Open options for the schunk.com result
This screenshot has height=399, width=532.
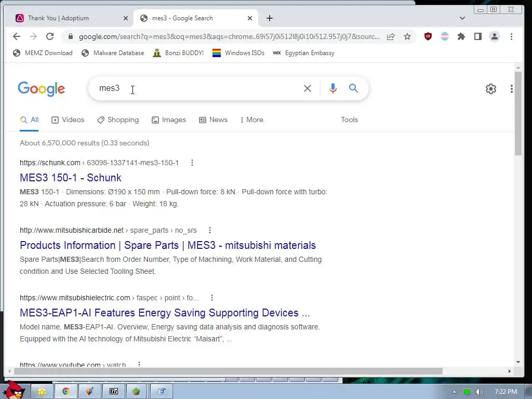click(x=192, y=163)
